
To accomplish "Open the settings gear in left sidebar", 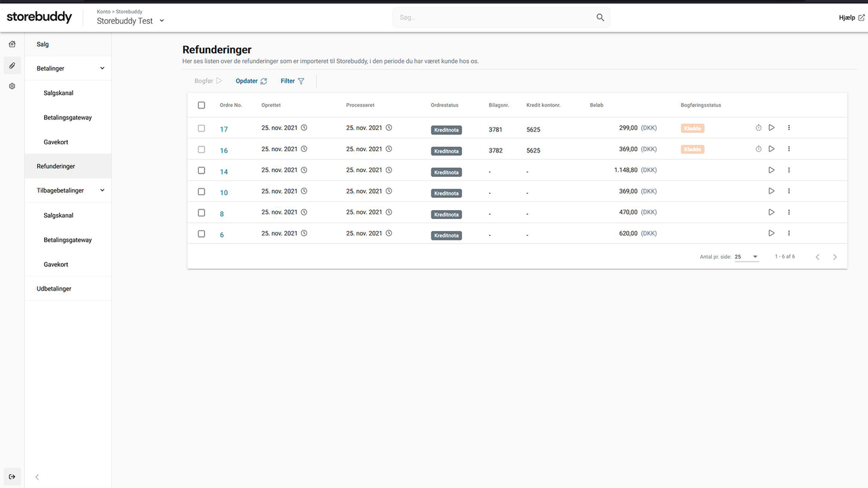I will (12, 86).
